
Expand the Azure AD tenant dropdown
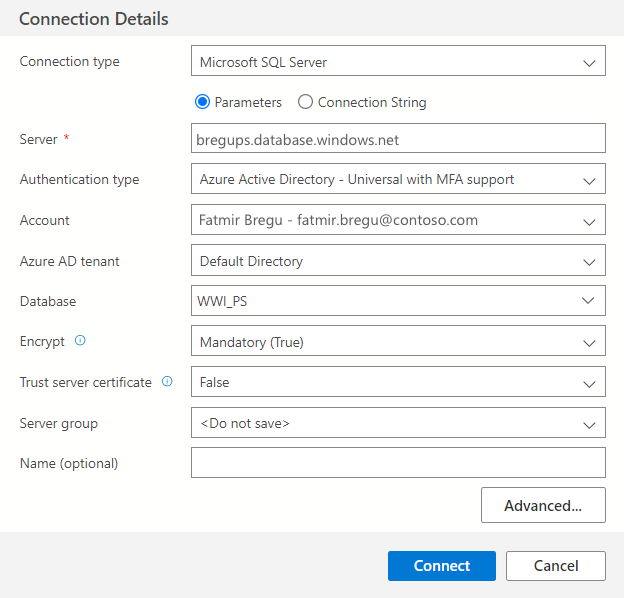(x=397, y=261)
